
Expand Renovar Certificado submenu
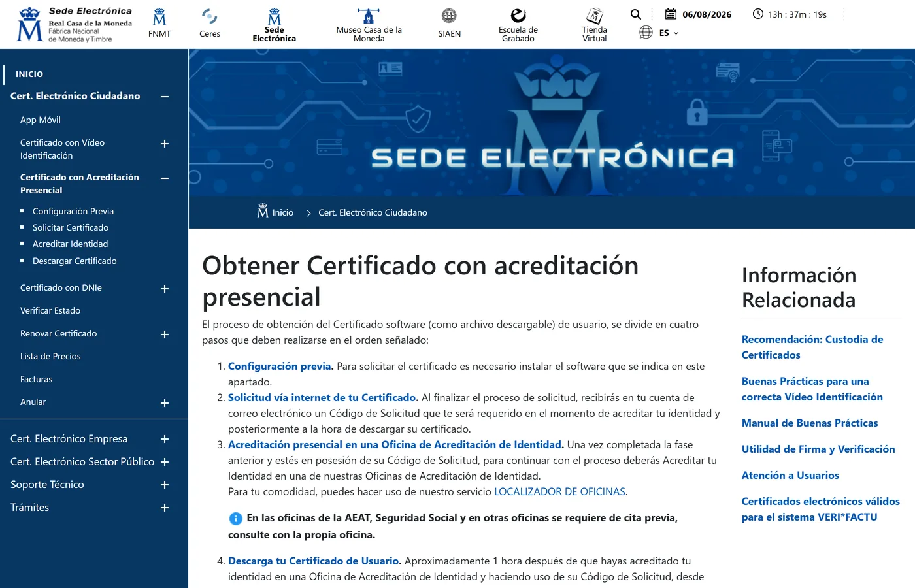(x=165, y=335)
